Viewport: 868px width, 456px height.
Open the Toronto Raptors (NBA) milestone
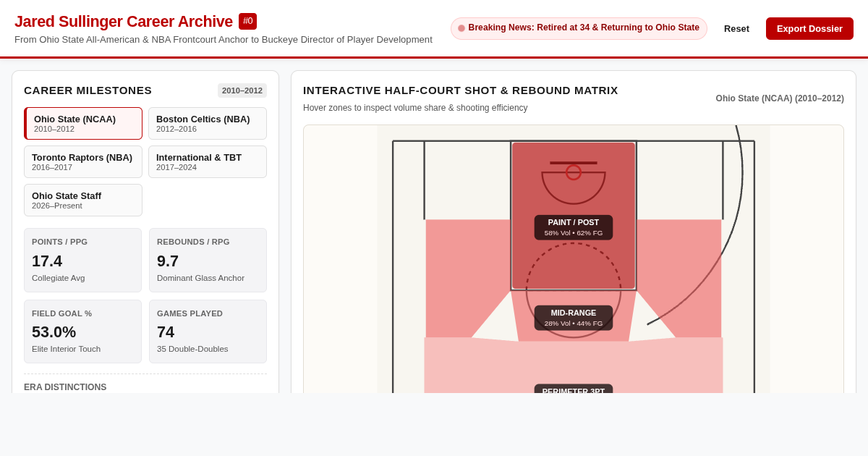[83, 162]
